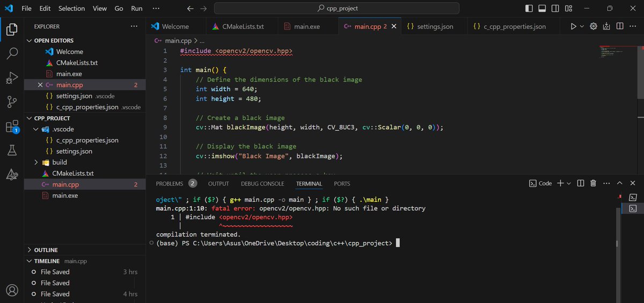
Task: Open the CMake tools view icon
Action: coord(12,174)
